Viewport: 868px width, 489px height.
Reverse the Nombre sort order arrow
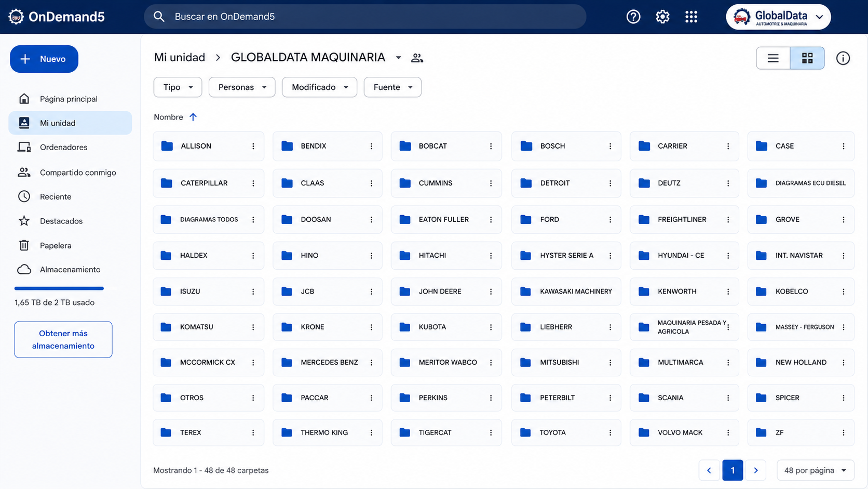pos(193,117)
